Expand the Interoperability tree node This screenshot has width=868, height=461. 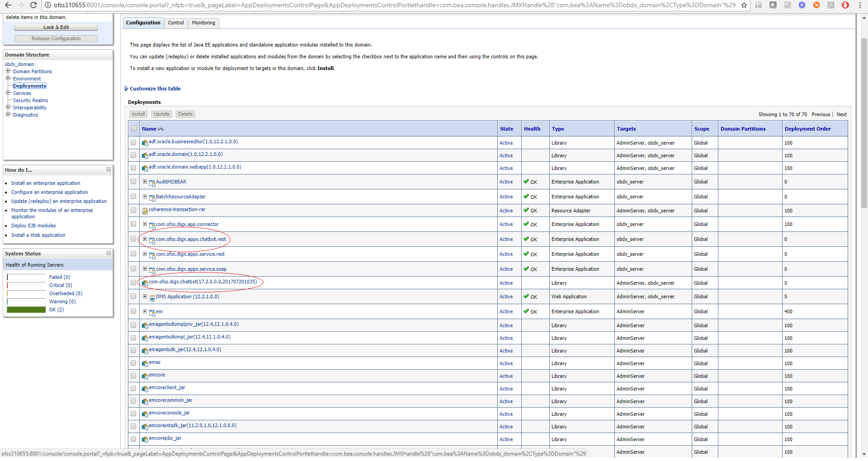coord(8,107)
